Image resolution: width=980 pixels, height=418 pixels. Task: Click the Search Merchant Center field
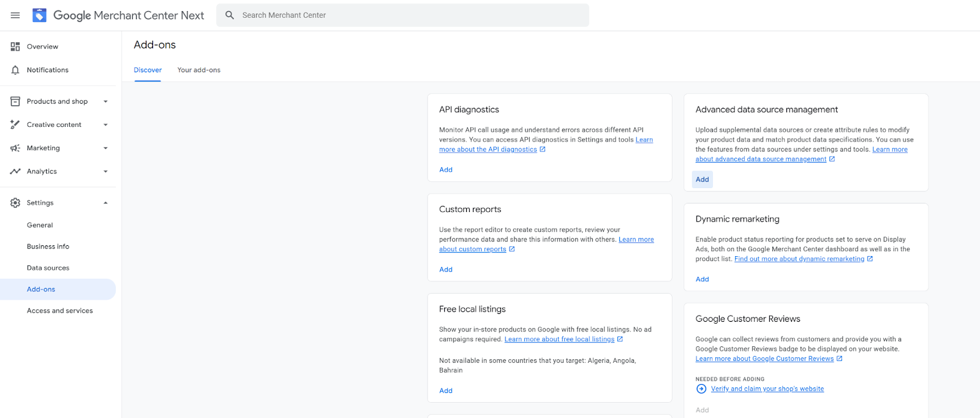point(404,15)
